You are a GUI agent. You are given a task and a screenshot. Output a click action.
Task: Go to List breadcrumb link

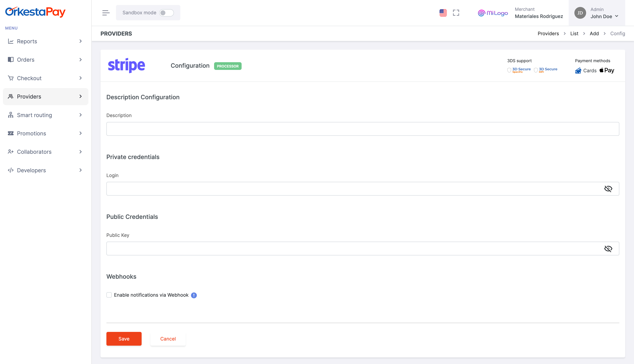(574, 34)
